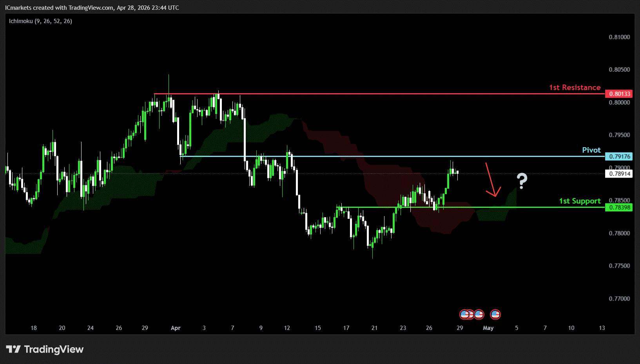Open the Ichimoku (9, 26, 52, 26) indicator label
This screenshot has width=640, height=364.
[x=40, y=21]
